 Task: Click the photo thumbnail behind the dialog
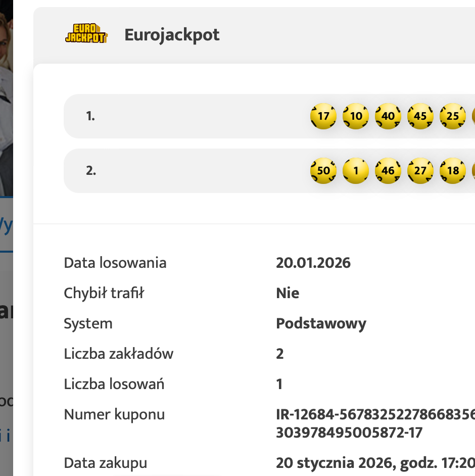pos(6,96)
